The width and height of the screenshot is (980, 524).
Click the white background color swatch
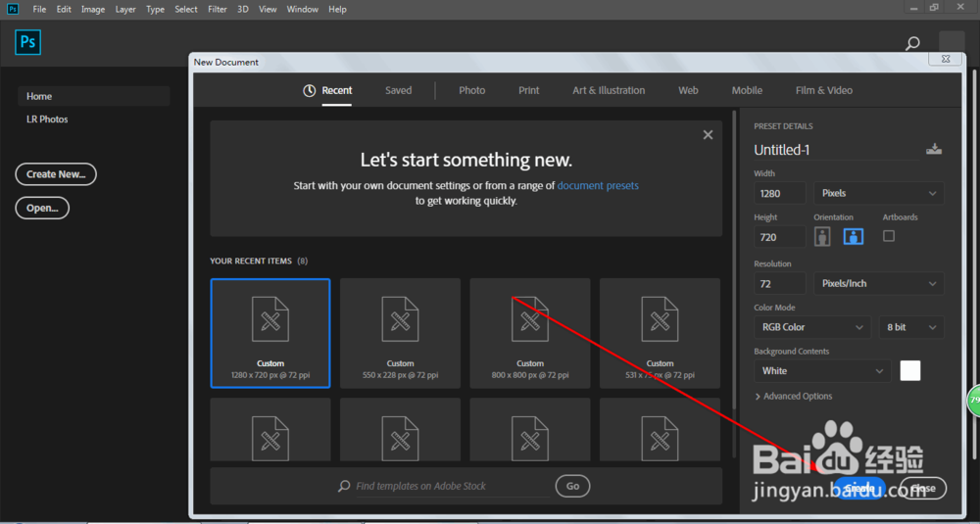click(910, 370)
